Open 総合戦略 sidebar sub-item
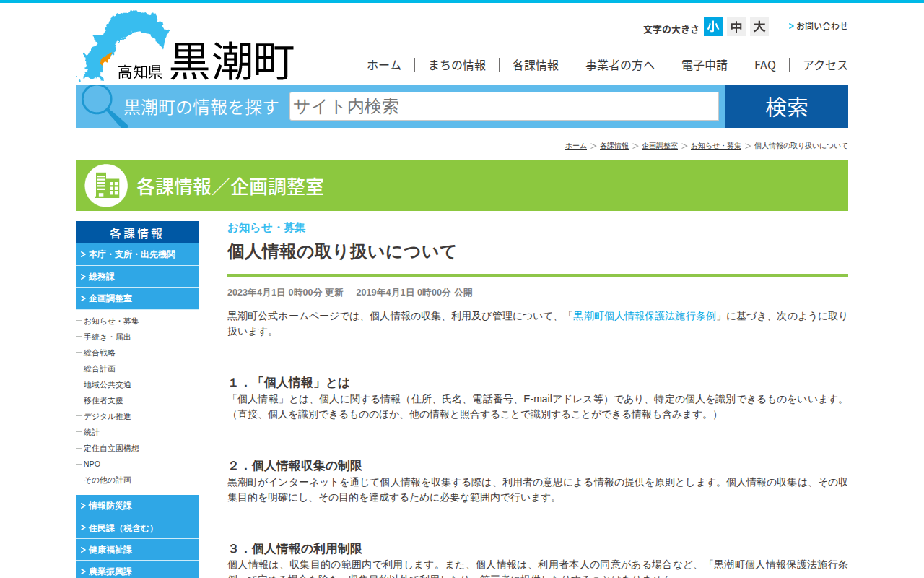This screenshot has width=924, height=578. tap(100, 353)
